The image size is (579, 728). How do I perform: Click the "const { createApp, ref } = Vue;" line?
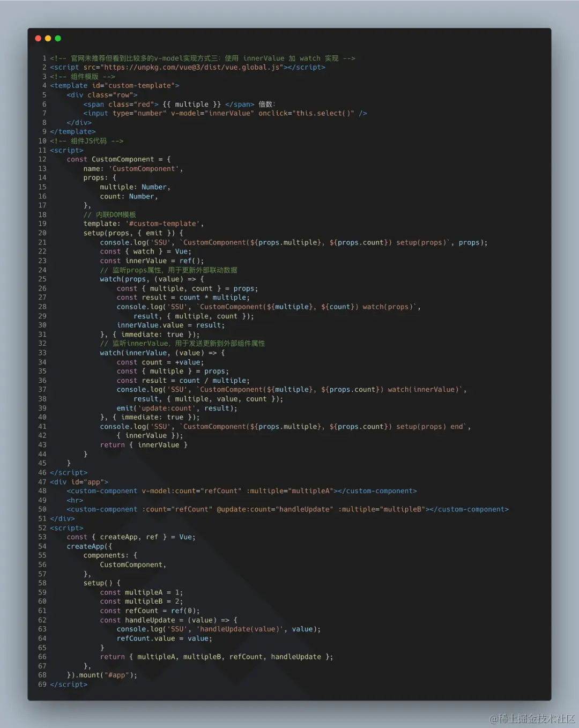(131, 537)
